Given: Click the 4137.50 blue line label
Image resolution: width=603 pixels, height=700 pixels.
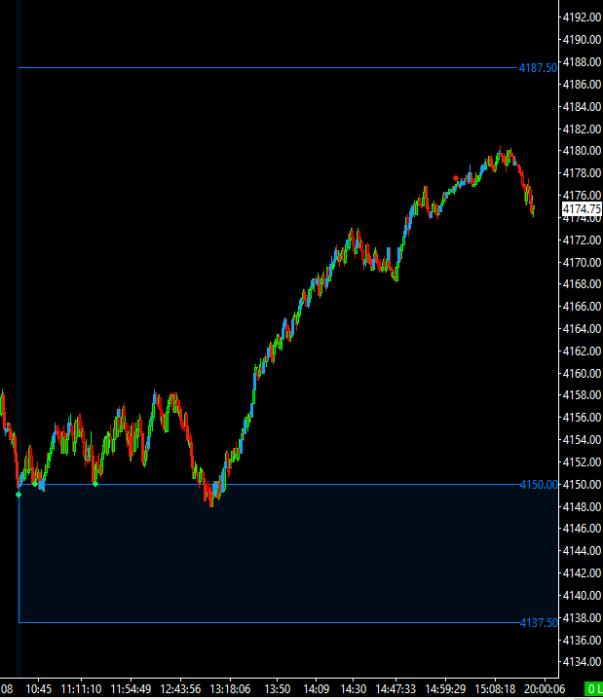Looking at the screenshot, I should pyautogui.click(x=539, y=623).
